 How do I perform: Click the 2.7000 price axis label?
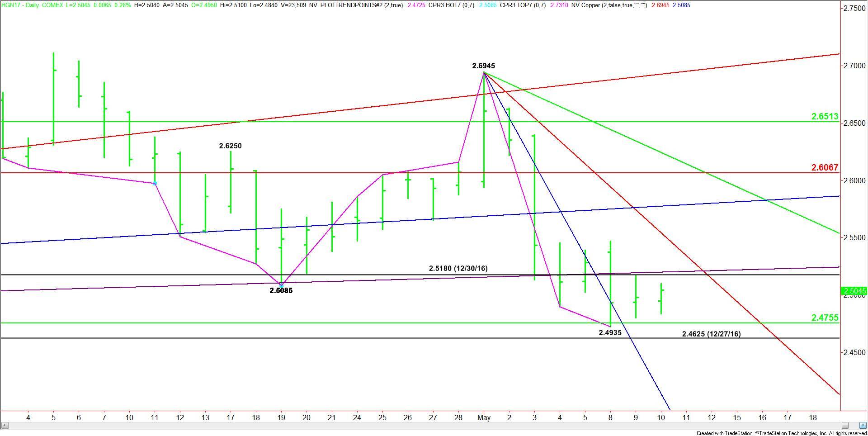tap(854, 66)
